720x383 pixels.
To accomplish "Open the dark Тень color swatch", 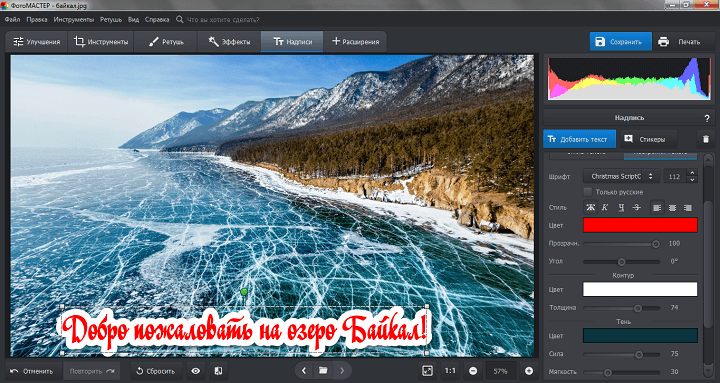I will [x=640, y=336].
